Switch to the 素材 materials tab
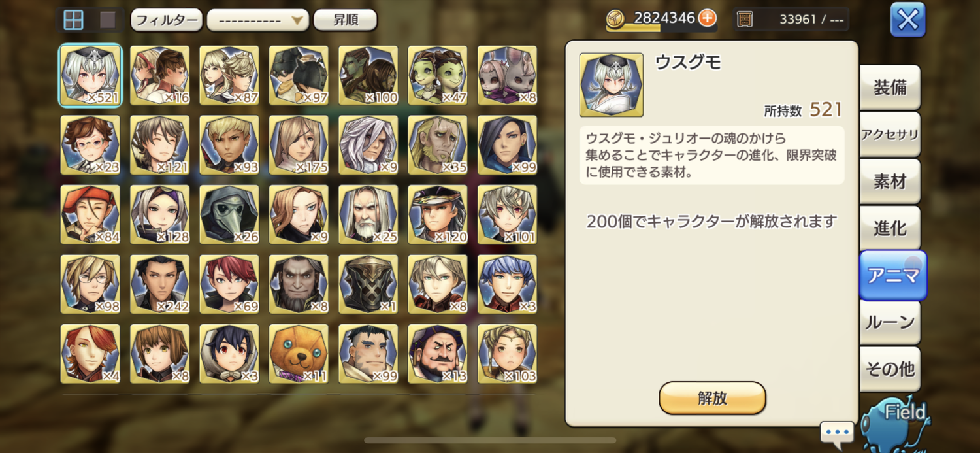980x453 pixels. point(890,182)
